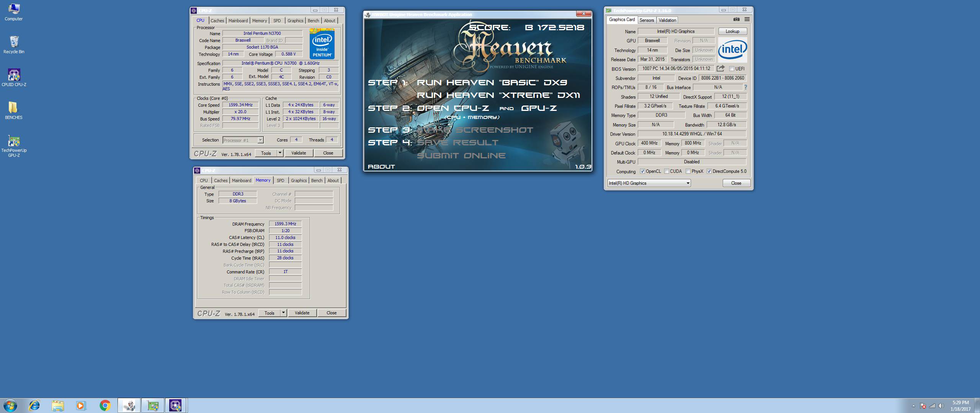
Task: Open the Validation tab in GPU-Z
Action: coord(667,20)
